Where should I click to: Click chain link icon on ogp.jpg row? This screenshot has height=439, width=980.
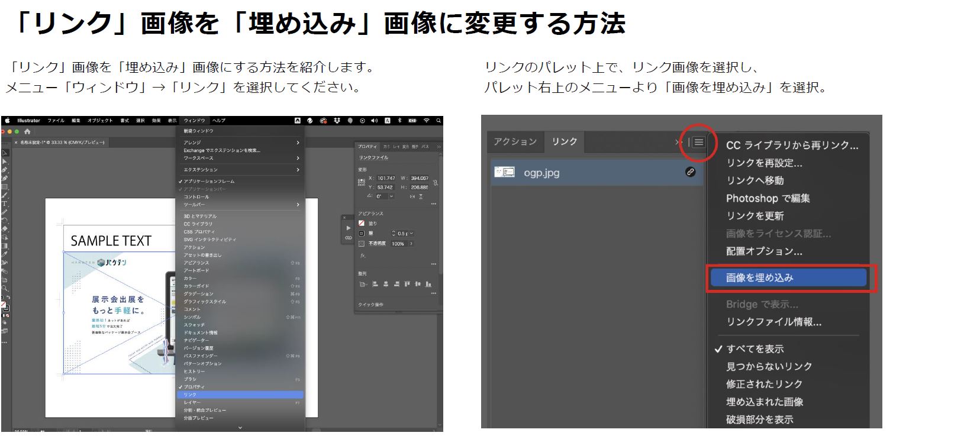click(690, 172)
